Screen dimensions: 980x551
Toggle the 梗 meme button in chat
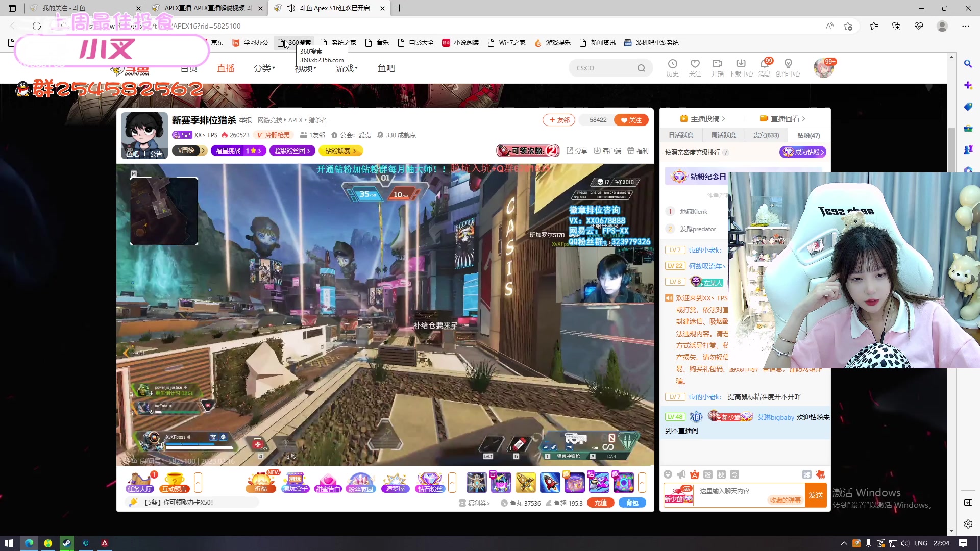(721, 474)
